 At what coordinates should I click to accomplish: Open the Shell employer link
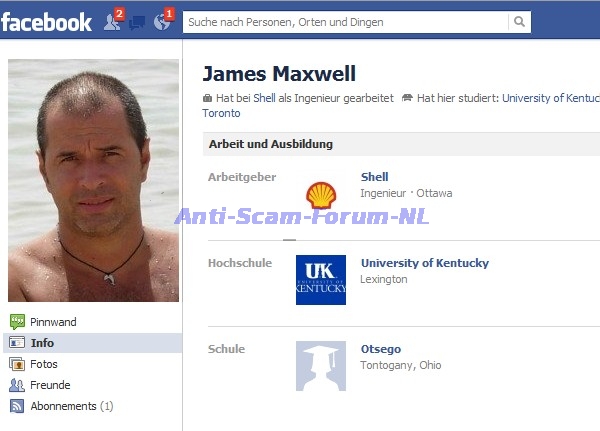point(374,177)
